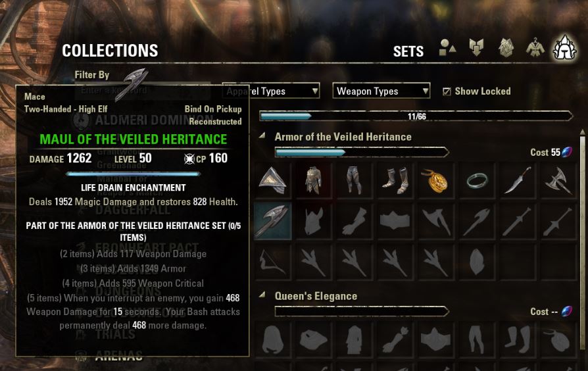
Task: Open the Apparel Types dropdown
Action: (271, 91)
